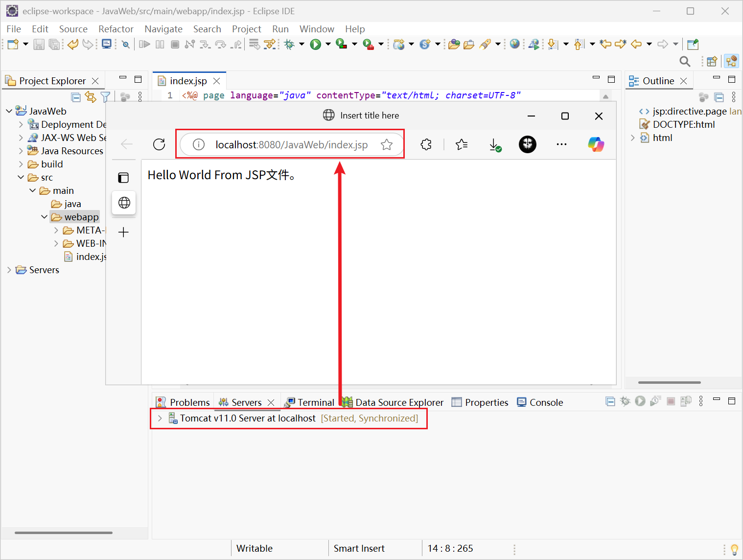Add page to favorites star icon
This screenshot has height=560, width=743.
coord(387,144)
